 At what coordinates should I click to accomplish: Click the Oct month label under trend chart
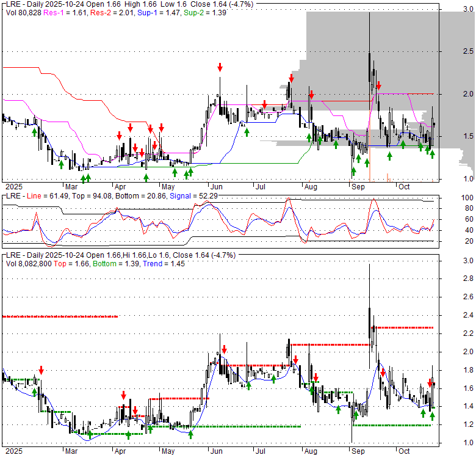click(x=404, y=451)
